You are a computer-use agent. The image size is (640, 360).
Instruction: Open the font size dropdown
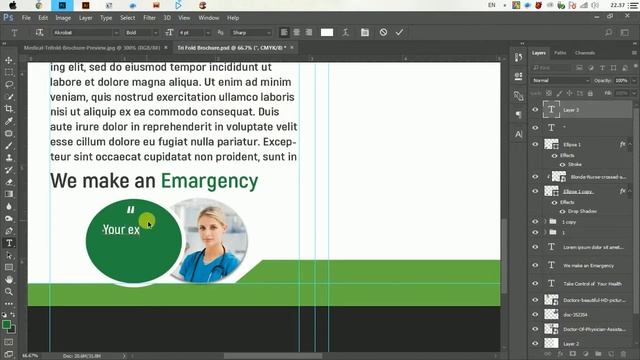coord(207,32)
